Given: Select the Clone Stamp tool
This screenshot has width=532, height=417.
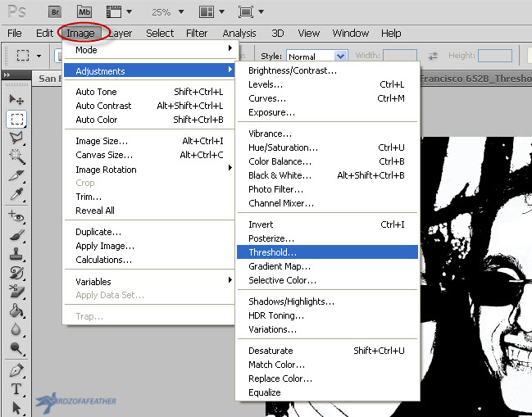Looking at the screenshot, I should tap(16, 254).
